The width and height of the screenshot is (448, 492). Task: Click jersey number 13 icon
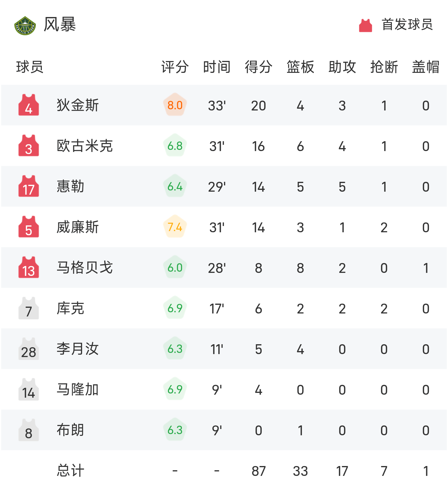(x=29, y=267)
